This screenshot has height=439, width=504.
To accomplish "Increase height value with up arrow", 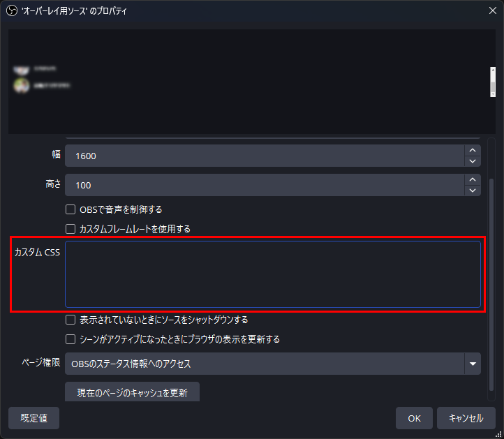I will (472, 179).
